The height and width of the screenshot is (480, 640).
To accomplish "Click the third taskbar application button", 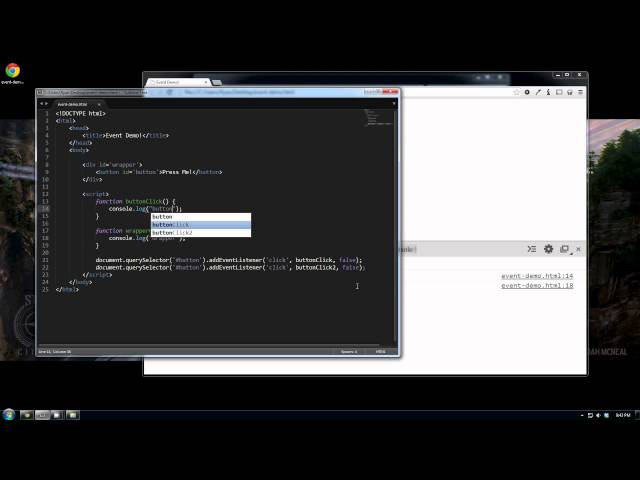I will (57, 415).
